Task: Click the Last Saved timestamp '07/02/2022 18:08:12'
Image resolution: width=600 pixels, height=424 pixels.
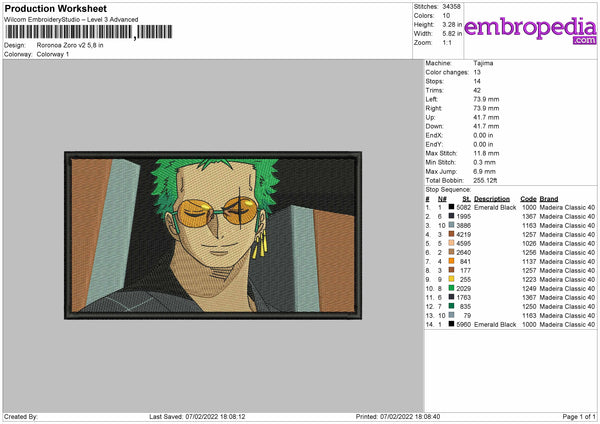Action: point(215,417)
